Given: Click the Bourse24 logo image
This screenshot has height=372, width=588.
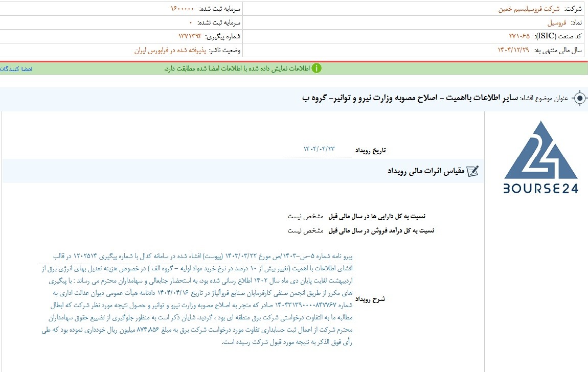Looking at the screenshot, I should coord(541,156).
